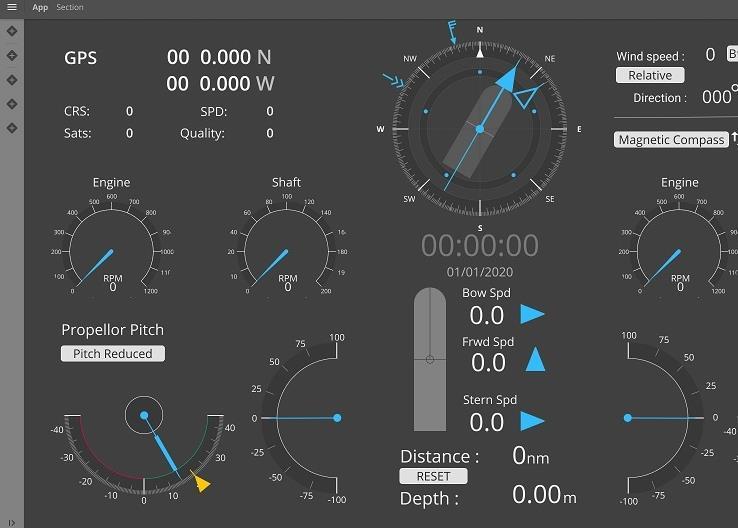Toggle the Pitch Reduced button

(x=113, y=354)
